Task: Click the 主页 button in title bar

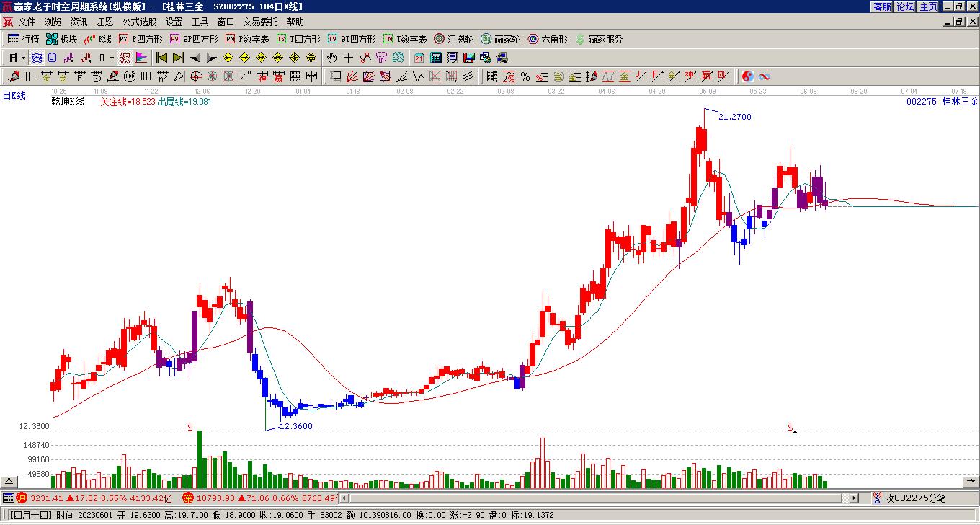Action: (x=928, y=6)
